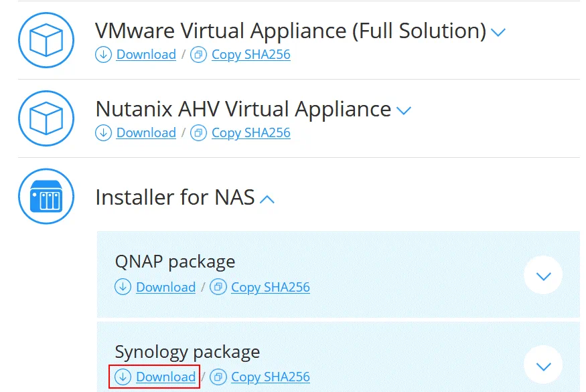Click the Installer for NAS heading text
Viewport: 586px width, 392px height.
tap(175, 197)
